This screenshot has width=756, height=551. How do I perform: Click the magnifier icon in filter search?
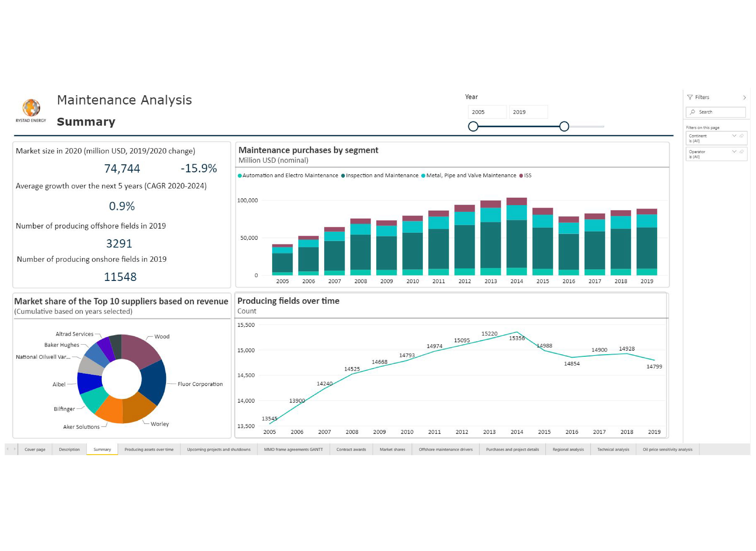tap(693, 112)
